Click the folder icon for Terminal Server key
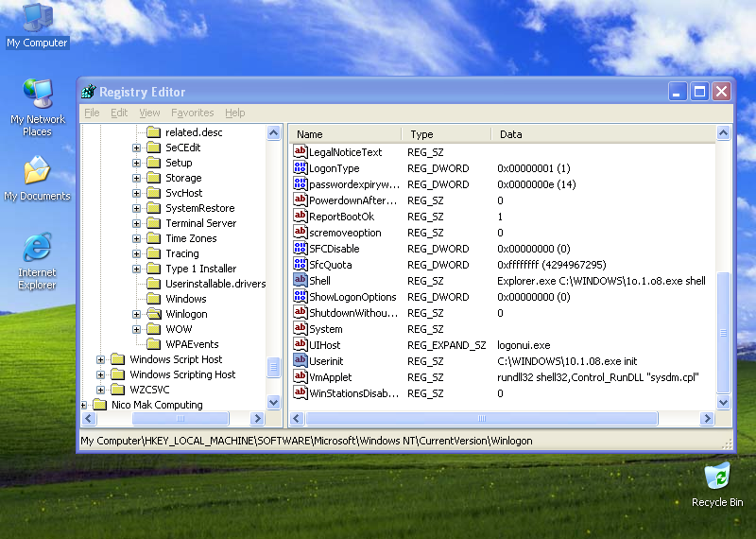This screenshot has width=756, height=539. [154, 223]
